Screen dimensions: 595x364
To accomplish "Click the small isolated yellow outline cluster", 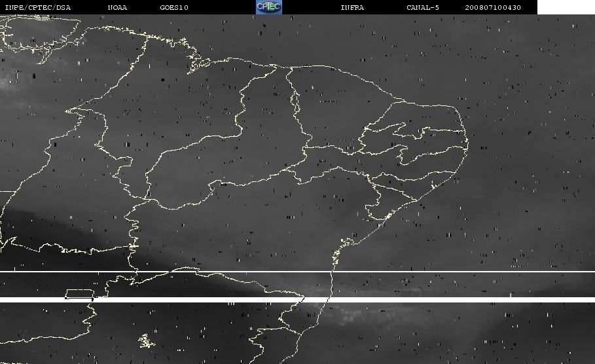I will pos(145,340).
